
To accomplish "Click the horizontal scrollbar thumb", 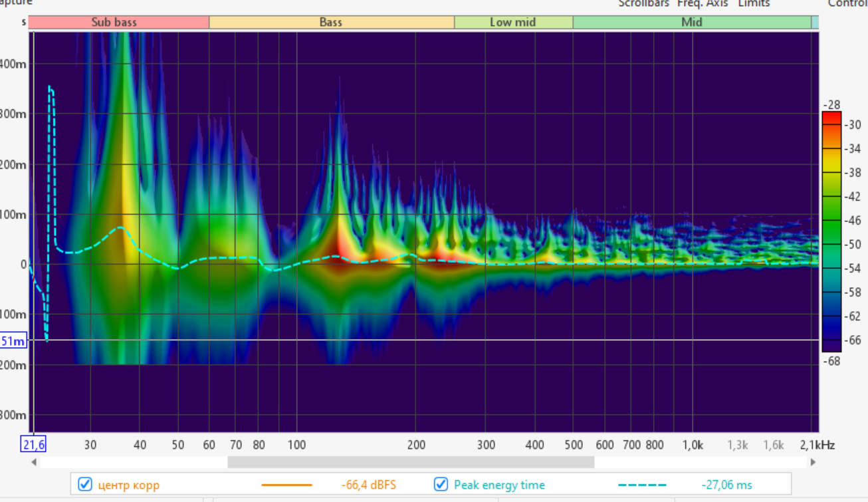I will click(x=411, y=461).
